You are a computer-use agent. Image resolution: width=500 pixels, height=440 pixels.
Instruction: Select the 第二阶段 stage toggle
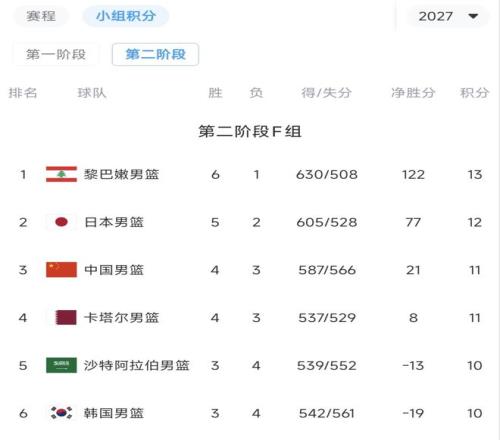156,54
